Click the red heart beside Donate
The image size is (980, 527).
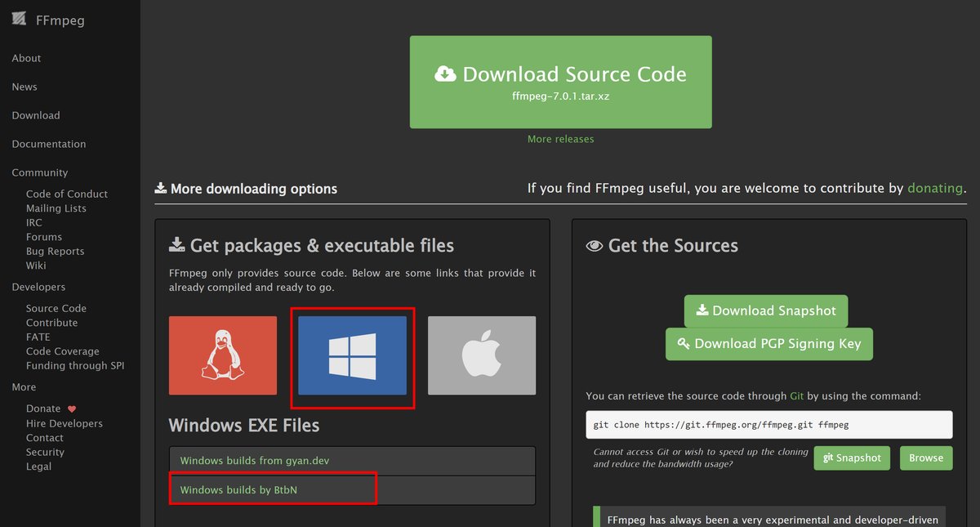click(72, 409)
